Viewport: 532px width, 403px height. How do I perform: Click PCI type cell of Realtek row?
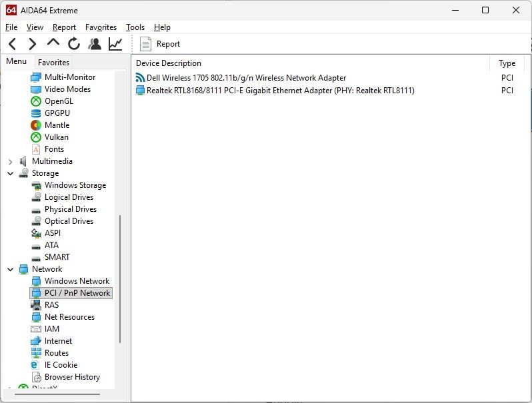pos(507,91)
